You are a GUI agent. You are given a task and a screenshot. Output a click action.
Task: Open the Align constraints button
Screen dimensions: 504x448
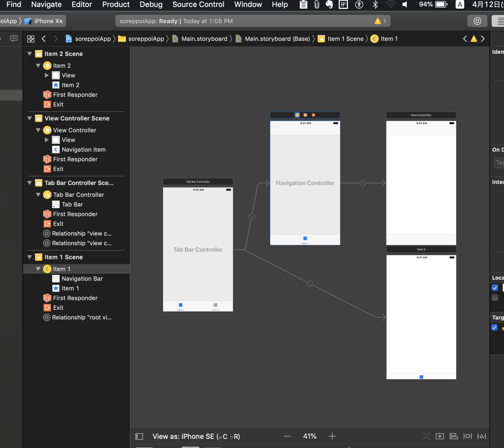(454, 436)
